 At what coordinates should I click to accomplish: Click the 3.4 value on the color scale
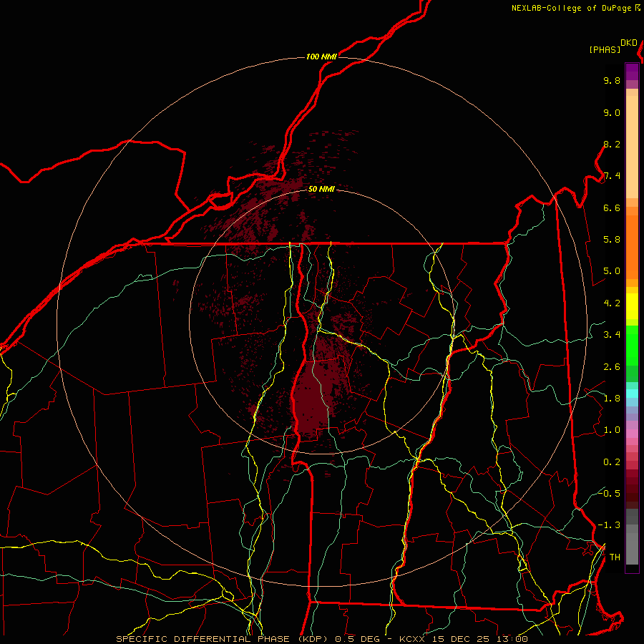612,335
